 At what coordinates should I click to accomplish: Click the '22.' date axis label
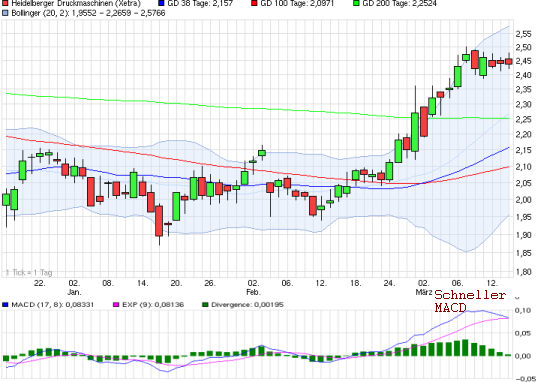point(40,283)
